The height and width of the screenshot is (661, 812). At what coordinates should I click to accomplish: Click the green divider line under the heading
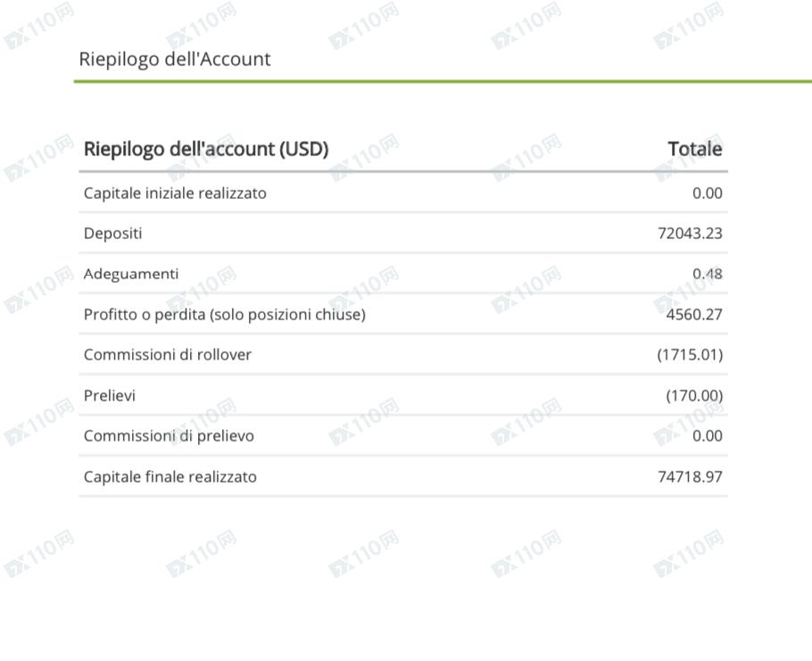click(x=443, y=81)
